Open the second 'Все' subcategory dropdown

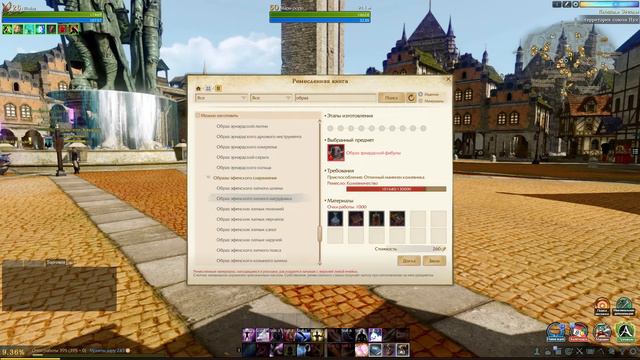click(x=271, y=98)
